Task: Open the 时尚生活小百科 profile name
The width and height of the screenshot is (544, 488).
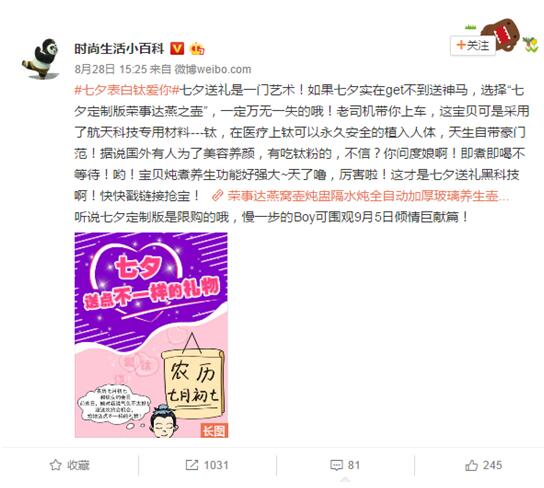Action: 119,49
